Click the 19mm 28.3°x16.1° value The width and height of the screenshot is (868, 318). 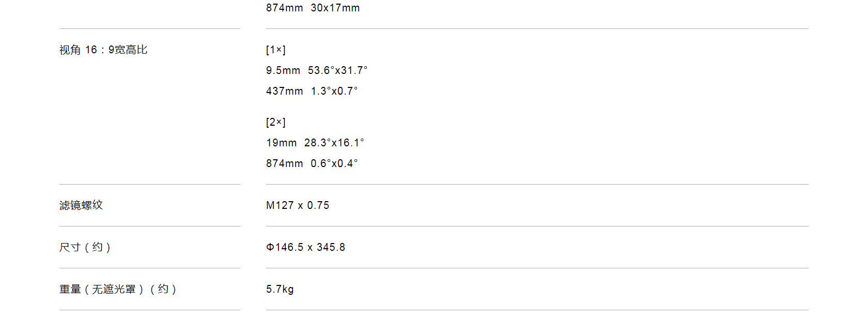[315, 143]
